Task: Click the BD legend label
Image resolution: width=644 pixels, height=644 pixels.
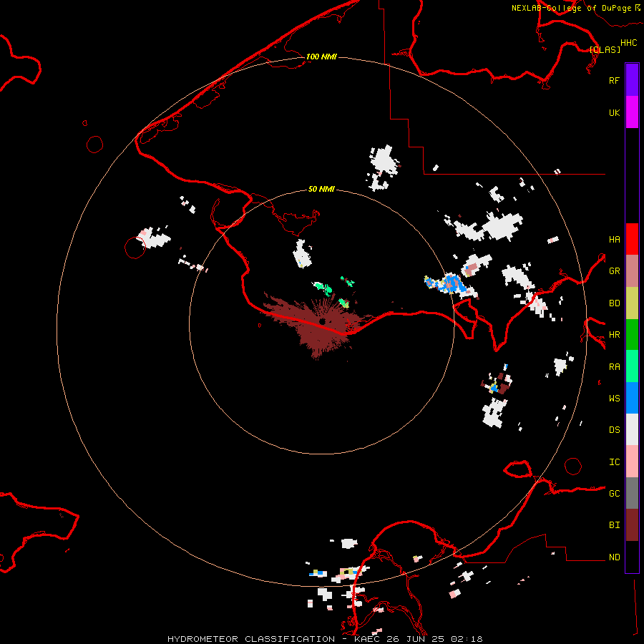Action: pos(614,303)
